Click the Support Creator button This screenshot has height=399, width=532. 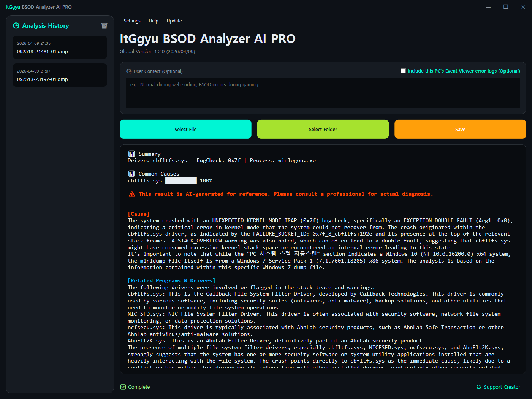(x=498, y=387)
